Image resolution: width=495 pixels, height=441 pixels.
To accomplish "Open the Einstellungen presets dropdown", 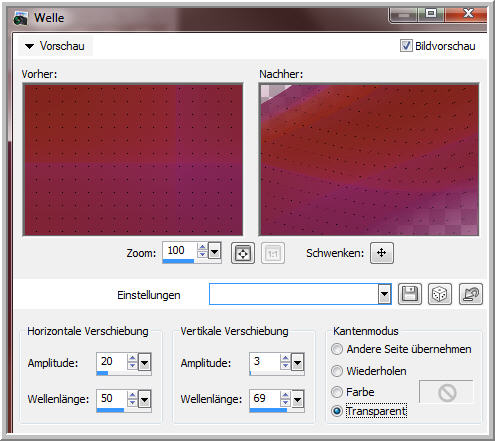I will click(x=384, y=294).
